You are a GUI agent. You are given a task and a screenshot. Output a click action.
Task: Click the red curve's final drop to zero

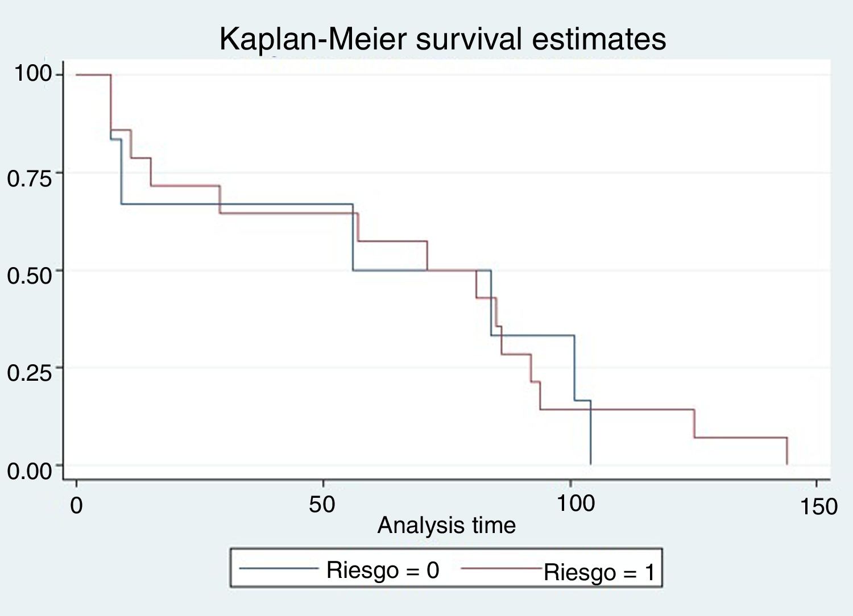(x=787, y=452)
